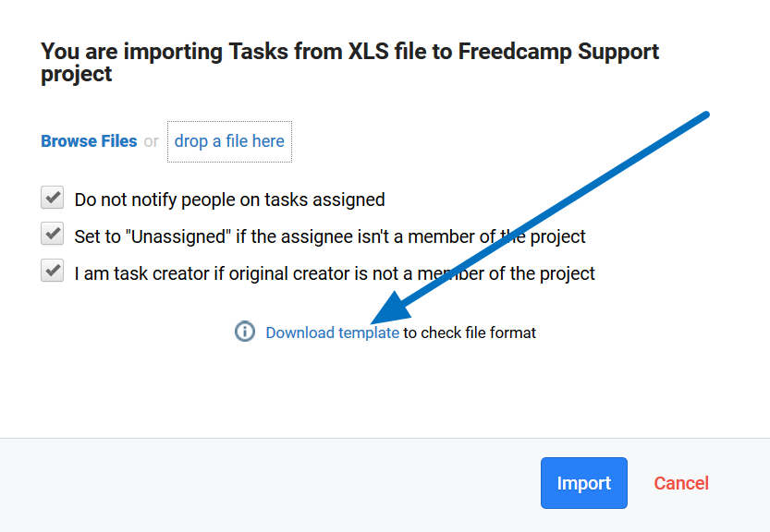Click the word 'project' in the heading's second line
Viewport: 770px width, 532px height.
pos(77,75)
